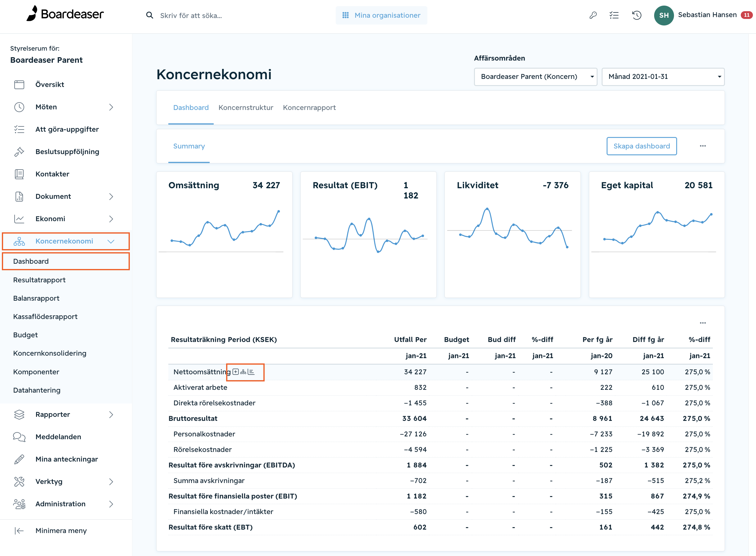This screenshot has height=556, width=756.
Task: Click the Mina organisationer grid icon
Action: point(345,15)
